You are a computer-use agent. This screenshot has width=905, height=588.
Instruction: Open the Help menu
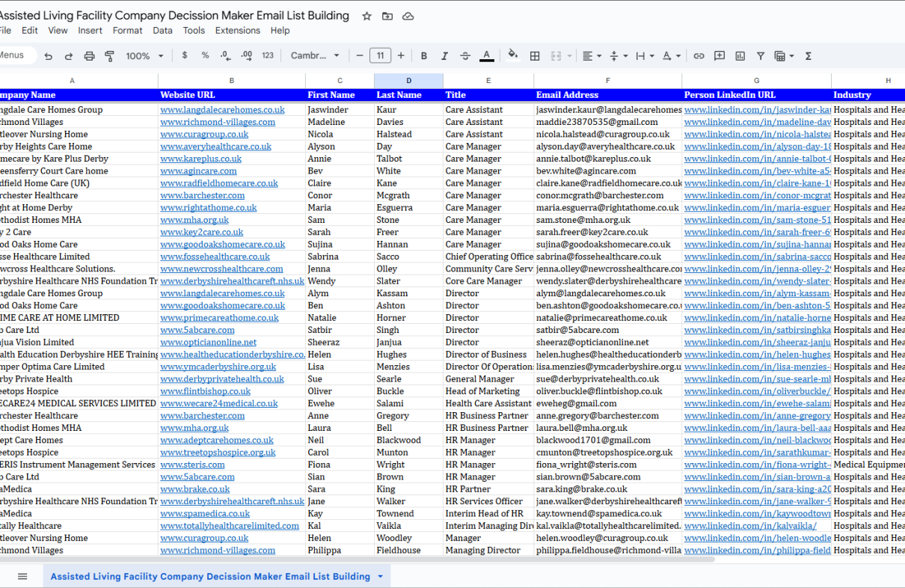click(x=280, y=31)
